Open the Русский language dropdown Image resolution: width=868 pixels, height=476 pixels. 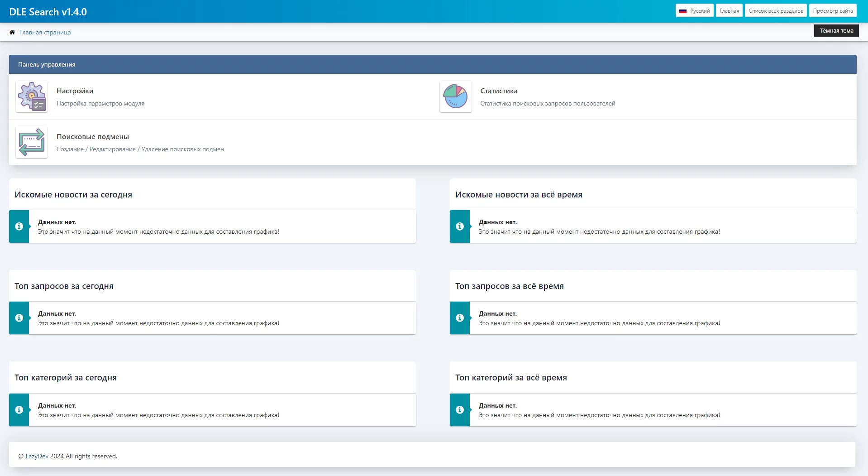click(694, 11)
